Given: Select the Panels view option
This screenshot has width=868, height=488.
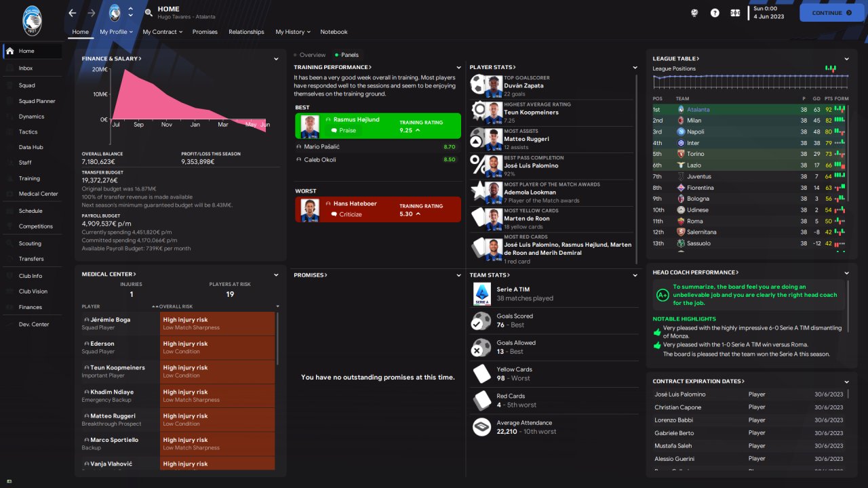Looking at the screenshot, I should click(347, 55).
